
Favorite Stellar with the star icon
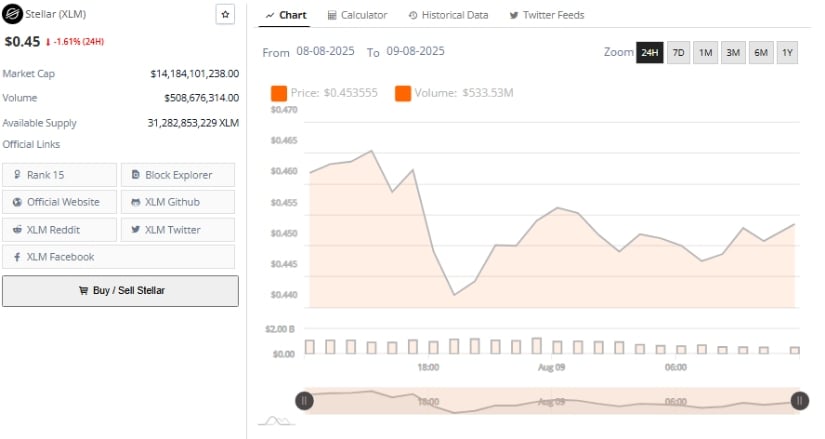pos(225,15)
